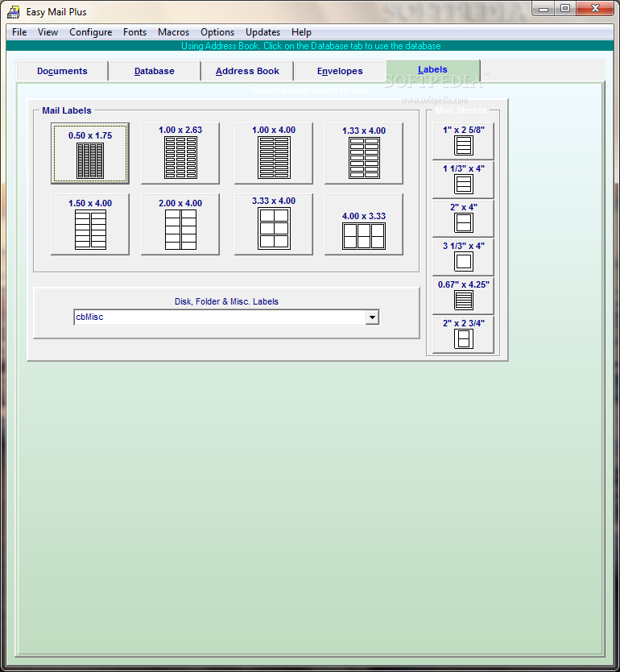Switch to the Database tab
This screenshot has height=672, width=620.
coord(155,71)
